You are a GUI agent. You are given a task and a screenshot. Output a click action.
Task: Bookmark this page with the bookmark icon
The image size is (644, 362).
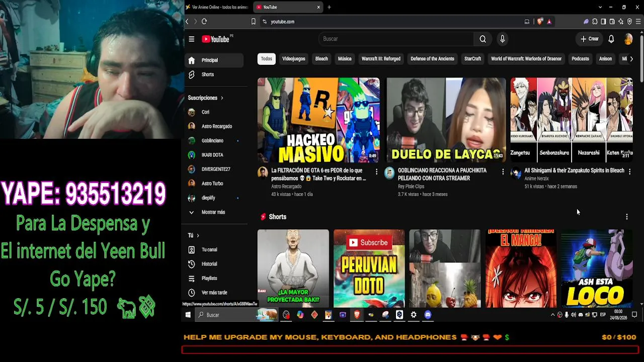tap(254, 22)
